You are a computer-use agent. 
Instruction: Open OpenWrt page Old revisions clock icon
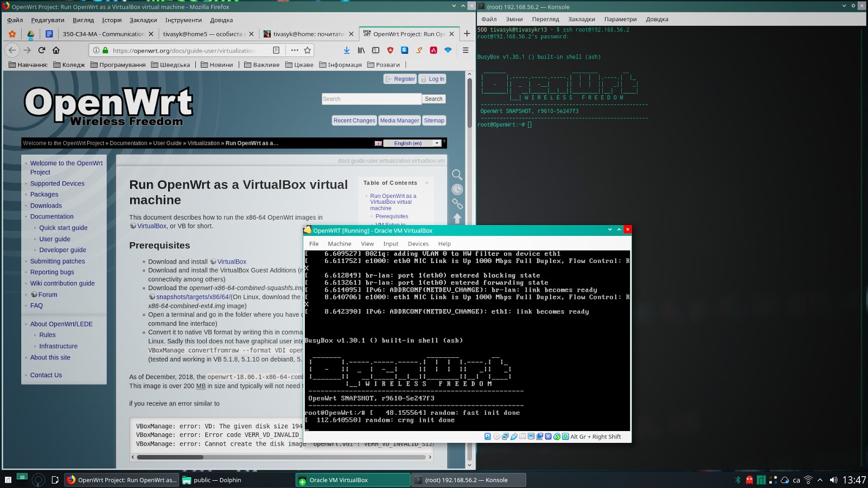click(457, 189)
